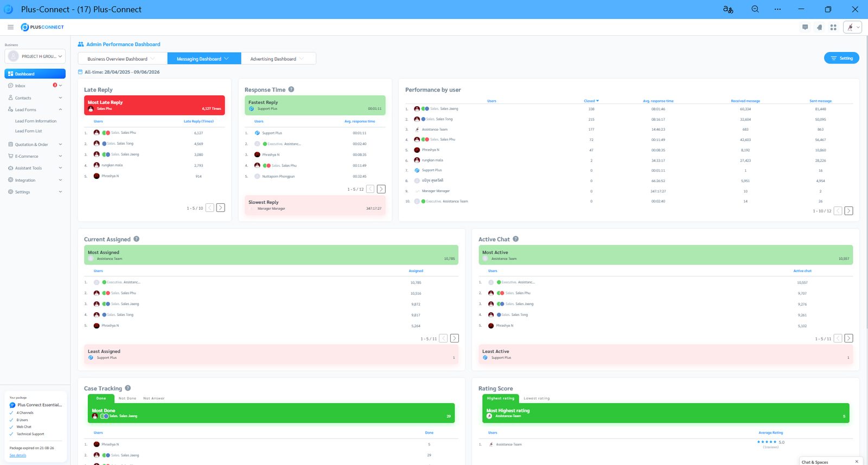Click the Most Late Reply red card
Viewport: 868px width, 465px height.
[x=155, y=105]
